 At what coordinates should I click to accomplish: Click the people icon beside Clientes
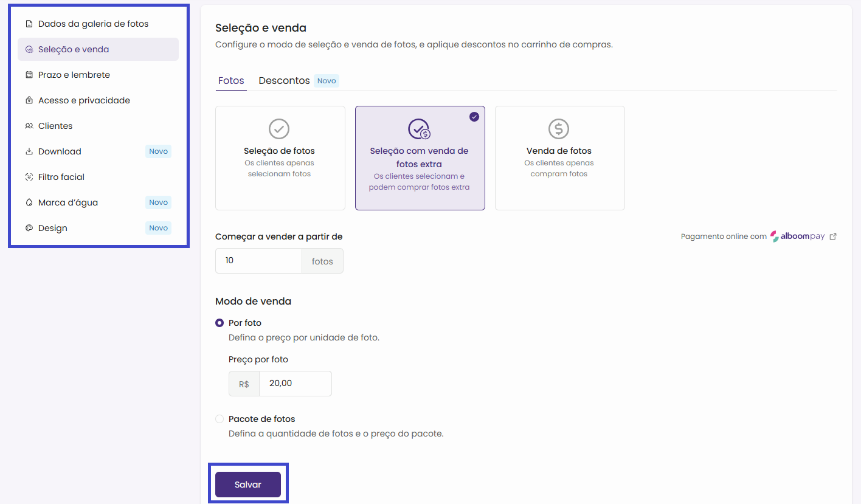pos(29,126)
